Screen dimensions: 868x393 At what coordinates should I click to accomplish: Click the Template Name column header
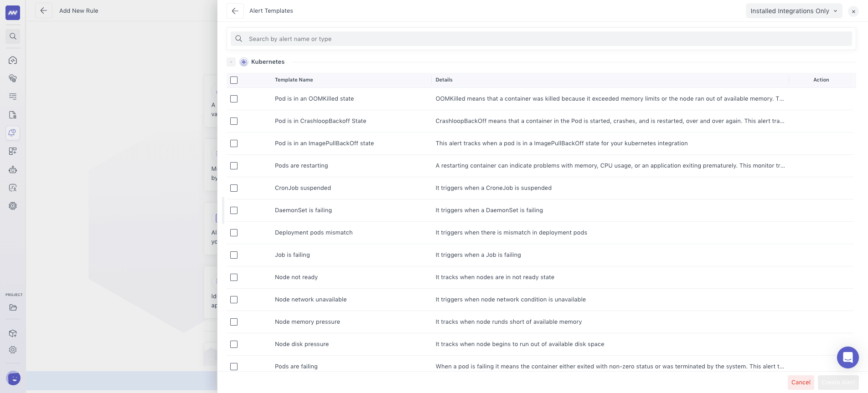coord(294,80)
